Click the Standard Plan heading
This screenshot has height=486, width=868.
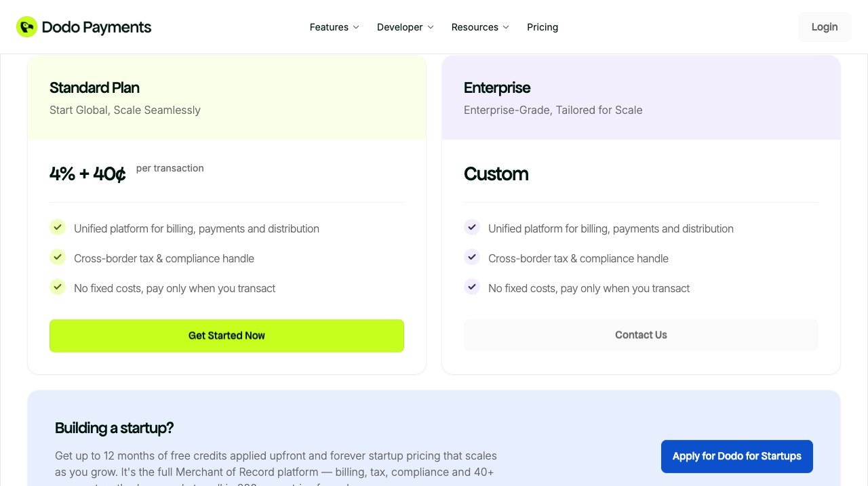[94, 87]
